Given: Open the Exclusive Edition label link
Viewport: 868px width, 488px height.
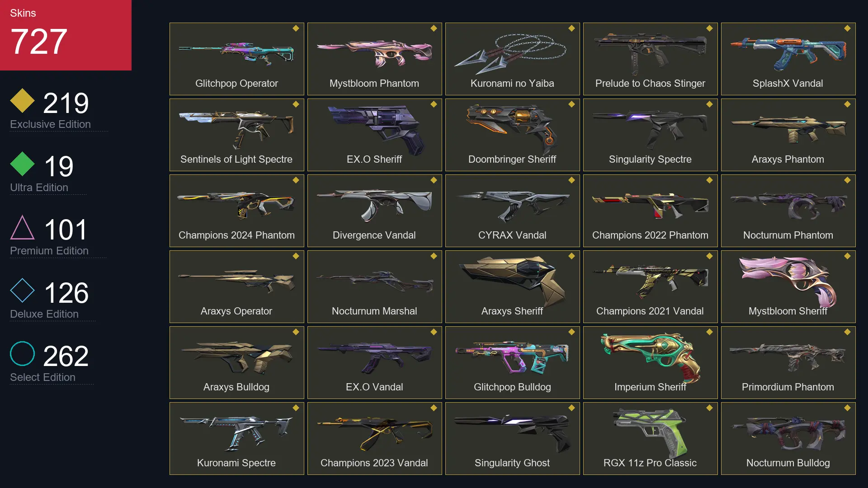Looking at the screenshot, I should [50, 124].
